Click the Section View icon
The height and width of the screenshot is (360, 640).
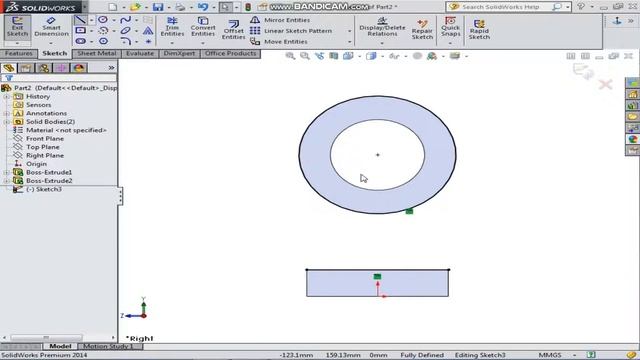click(x=333, y=56)
